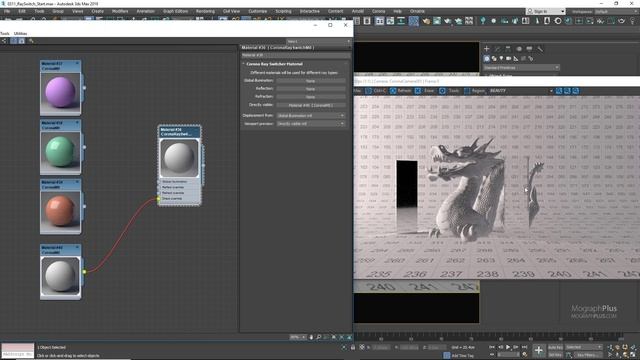The height and width of the screenshot is (360, 640).
Task: Open the Customize menu
Action: (258, 11)
